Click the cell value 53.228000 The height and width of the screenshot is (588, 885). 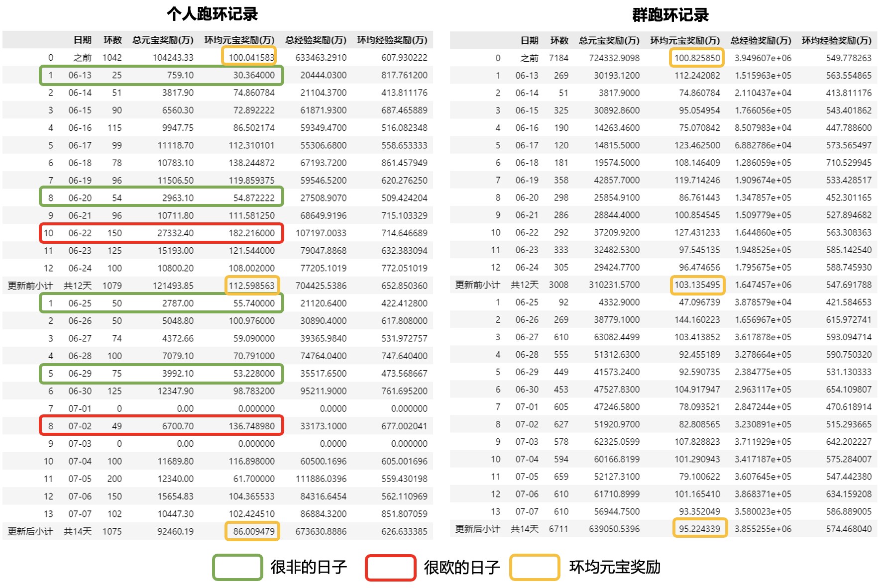coord(254,374)
